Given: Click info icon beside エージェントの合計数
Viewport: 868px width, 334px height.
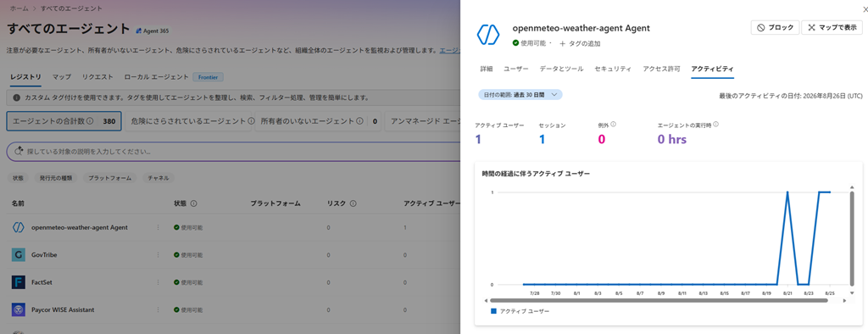Looking at the screenshot, I should coord(90,120).
